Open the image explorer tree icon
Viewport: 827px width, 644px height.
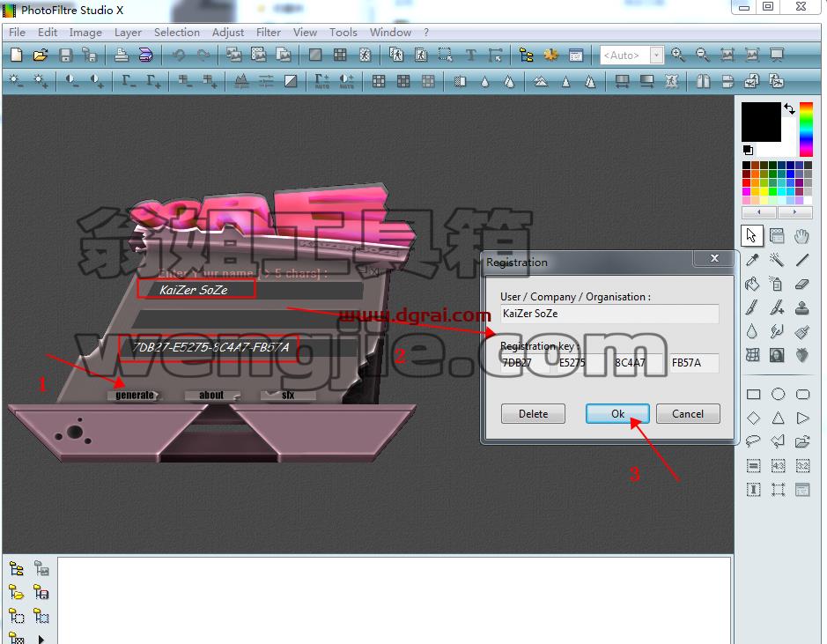tap(526, 55)
